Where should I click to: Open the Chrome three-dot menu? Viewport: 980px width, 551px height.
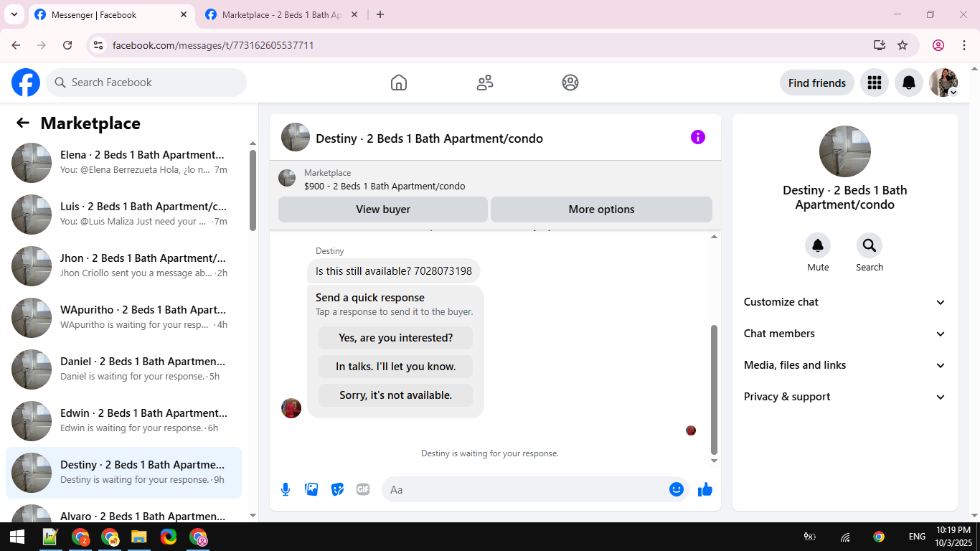pyautogui.click(x=964, y=45)
